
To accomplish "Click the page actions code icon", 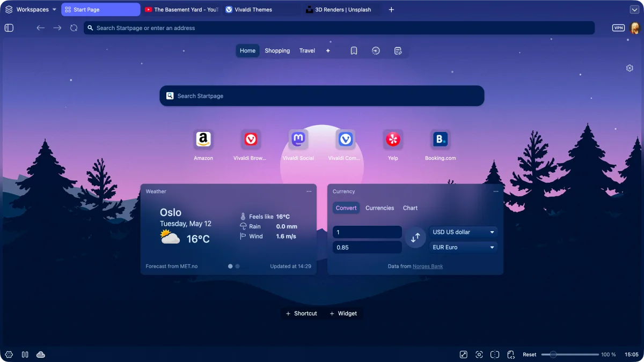I will [x=511, y=354].
